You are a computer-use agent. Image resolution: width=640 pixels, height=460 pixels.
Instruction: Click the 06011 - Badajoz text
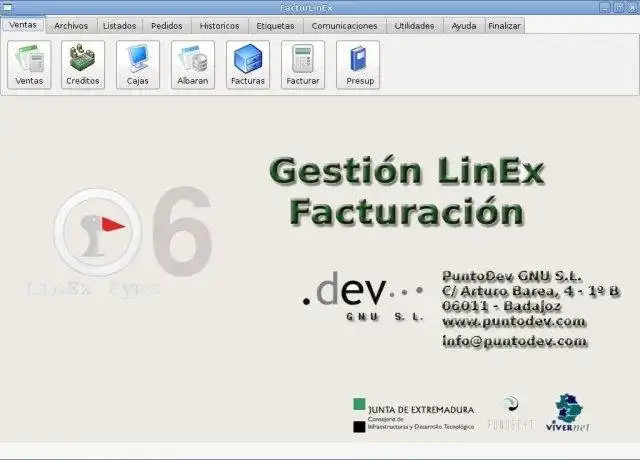pyautogui.click(x=502, y=306)
